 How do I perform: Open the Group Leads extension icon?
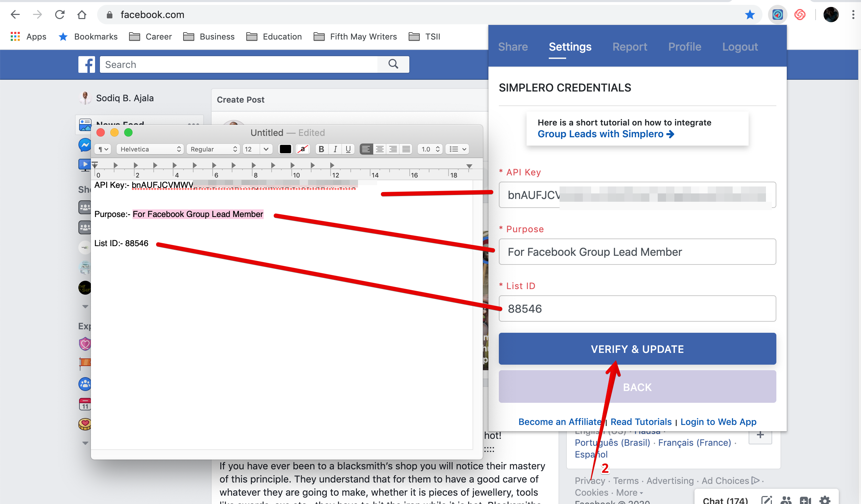point(777,15)
